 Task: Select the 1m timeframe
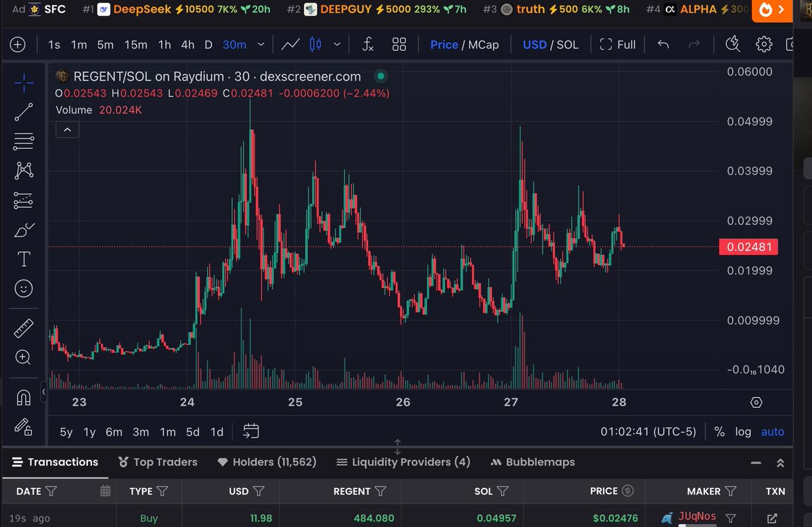79,45
